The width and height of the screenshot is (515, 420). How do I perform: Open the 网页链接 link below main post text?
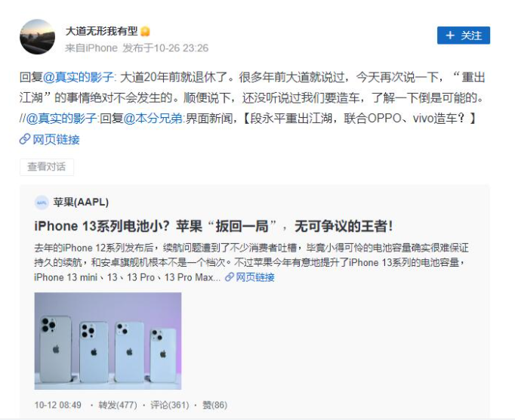coord(56,140)
